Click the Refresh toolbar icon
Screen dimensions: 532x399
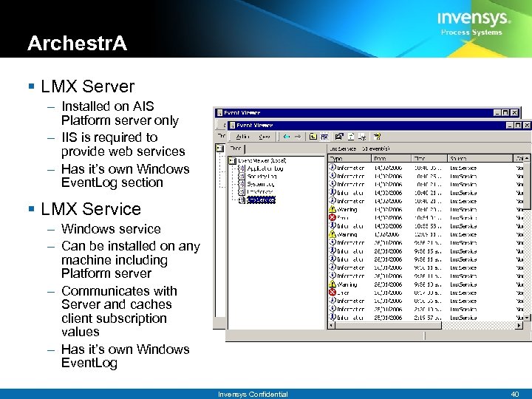click(x=351, y=137)
